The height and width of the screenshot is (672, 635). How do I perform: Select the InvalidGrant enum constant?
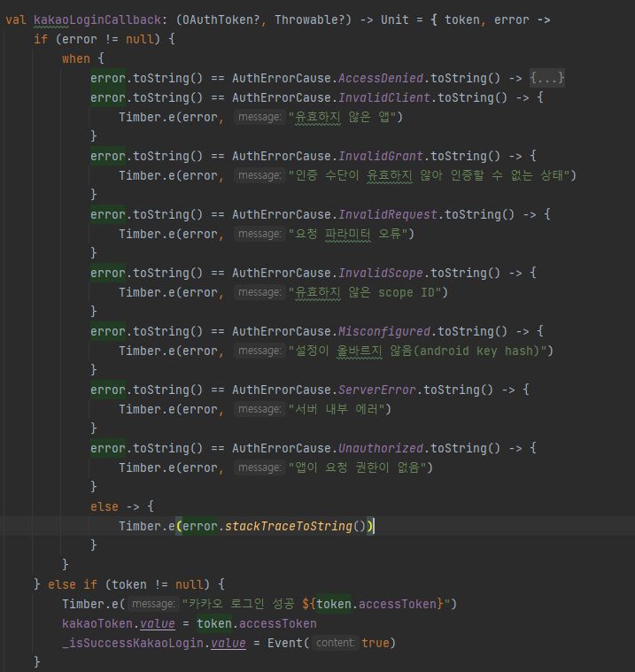[381, 156]
